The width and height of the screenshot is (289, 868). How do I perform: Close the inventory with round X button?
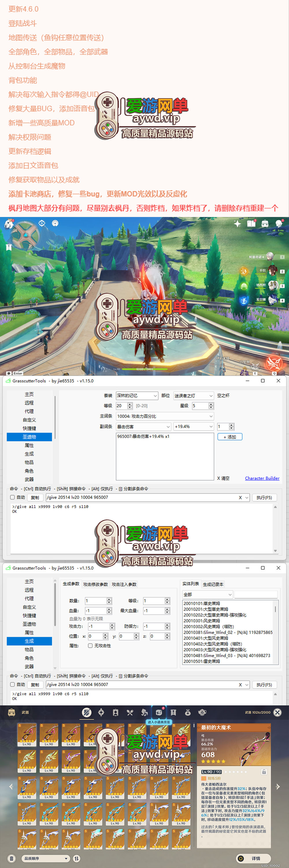pos(277,712)
